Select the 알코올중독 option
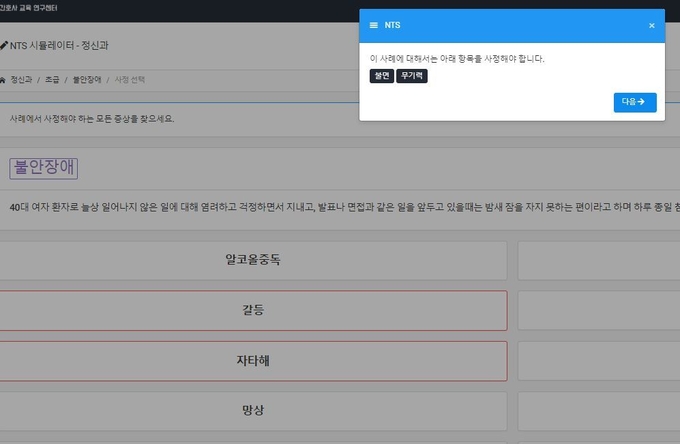Viewport: 680px width, 444px height. [x=253, y=260]
